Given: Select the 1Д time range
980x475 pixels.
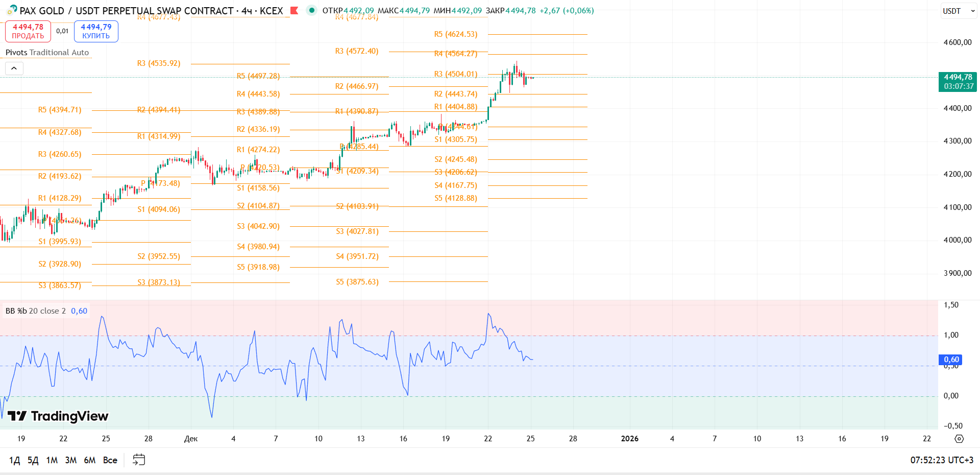Looking at the screenshot, I should [x=15, y=460].
